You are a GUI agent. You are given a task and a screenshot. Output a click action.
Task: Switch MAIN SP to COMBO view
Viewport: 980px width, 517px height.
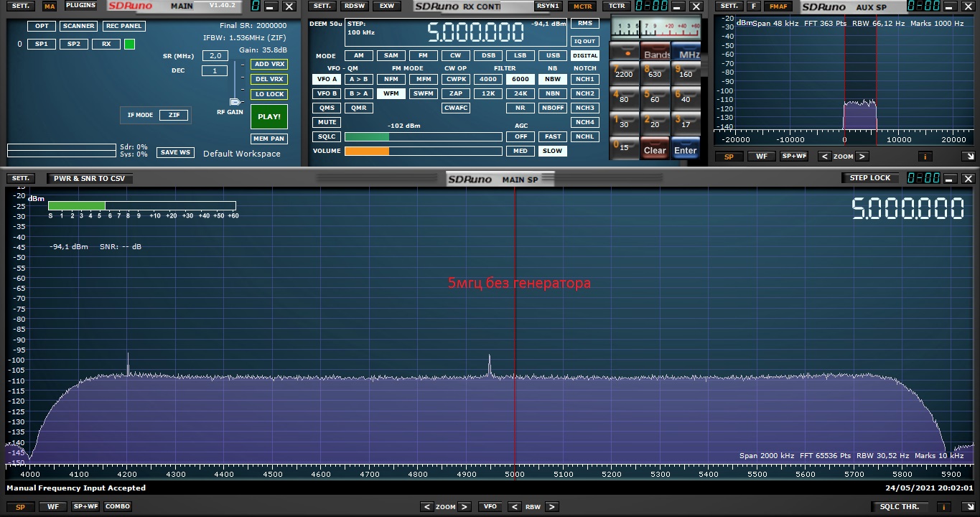tap(118, 506)
